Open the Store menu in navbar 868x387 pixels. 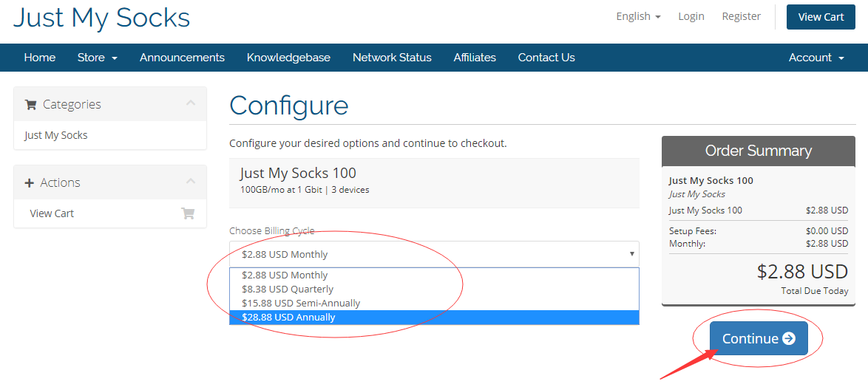pyautogui.click(x=97, y=58)
